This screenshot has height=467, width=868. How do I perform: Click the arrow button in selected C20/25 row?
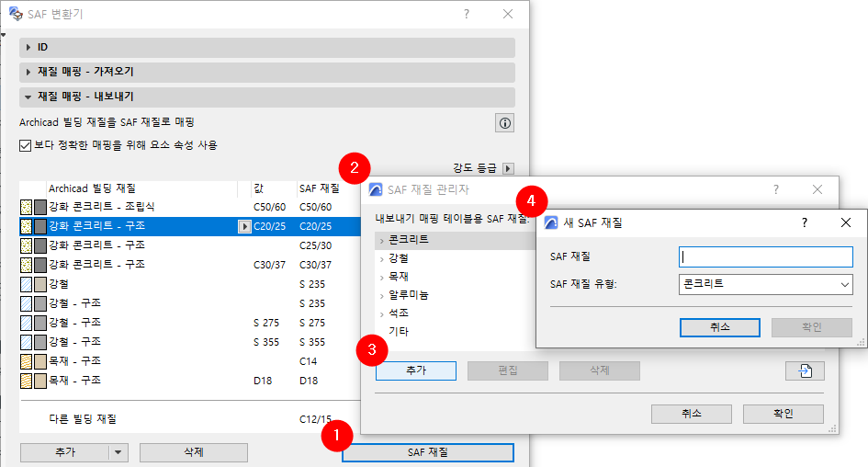click(244, 226)
